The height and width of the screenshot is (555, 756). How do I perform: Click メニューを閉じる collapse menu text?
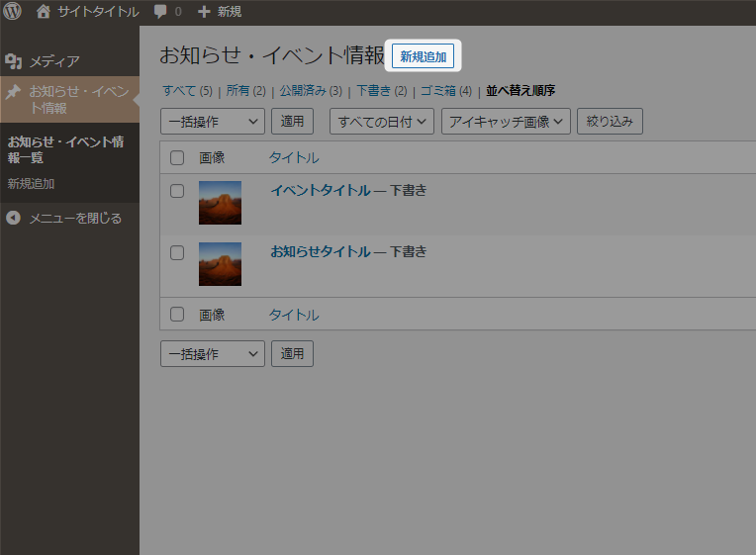click(75, 219)
